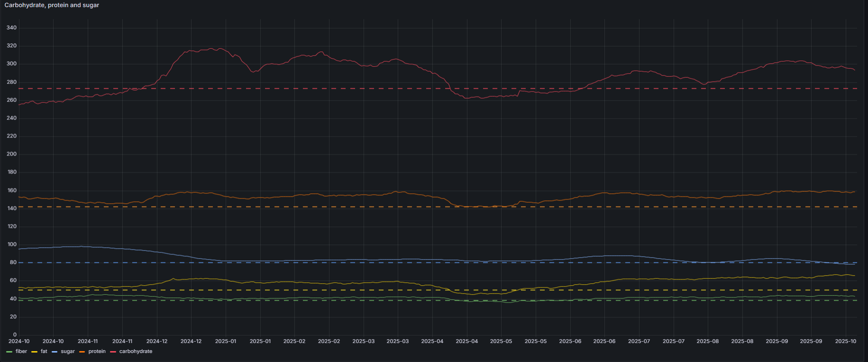Click the 340 label on the Y axis
This screenshot has height=362, width=868.
11,28
